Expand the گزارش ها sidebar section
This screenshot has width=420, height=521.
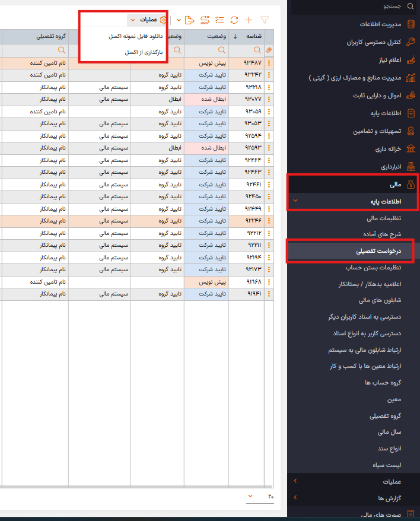pyautogui.click(x=295, y=497)
